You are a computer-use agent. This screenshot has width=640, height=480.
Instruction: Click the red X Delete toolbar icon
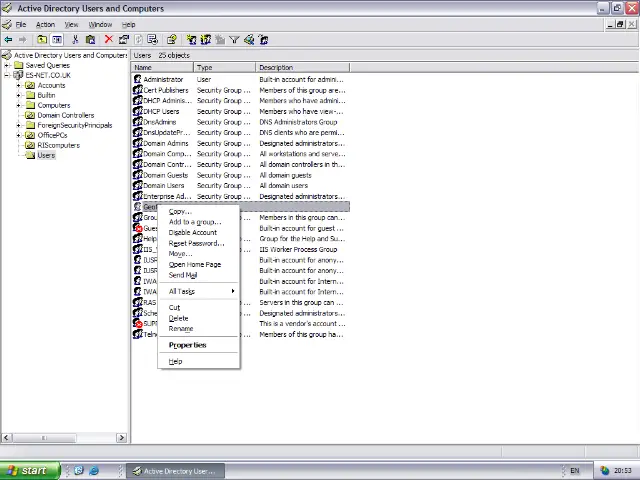109,39
